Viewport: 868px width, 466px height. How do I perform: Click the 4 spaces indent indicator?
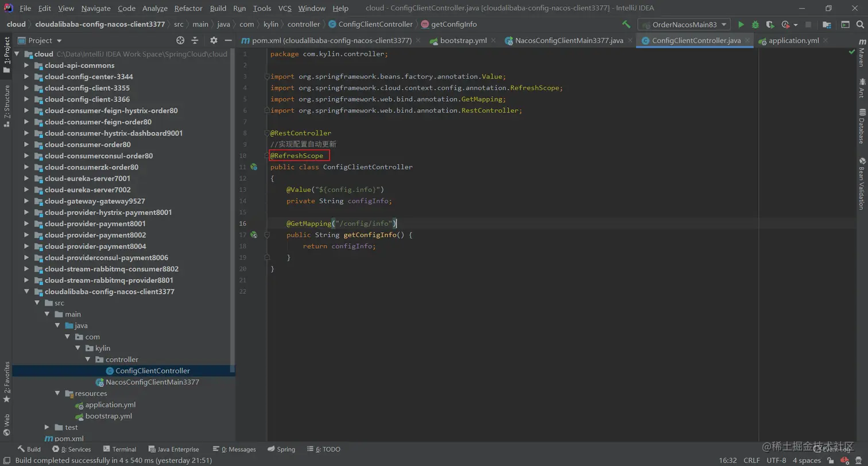click(807, 460)
